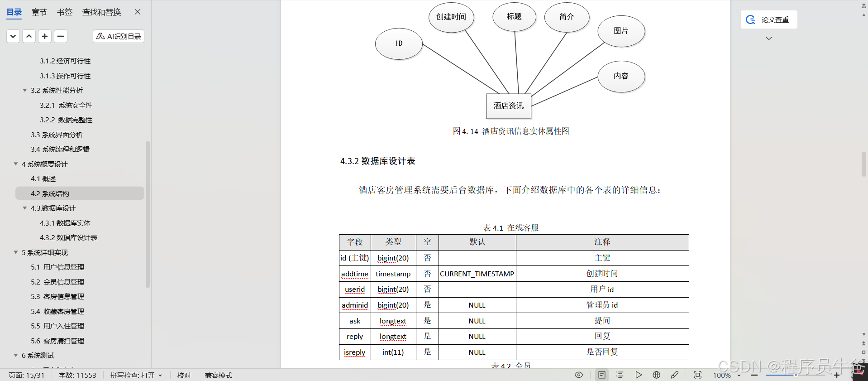Click the 图4.14 figure caption
868x381 pixels.
[511, 131]
